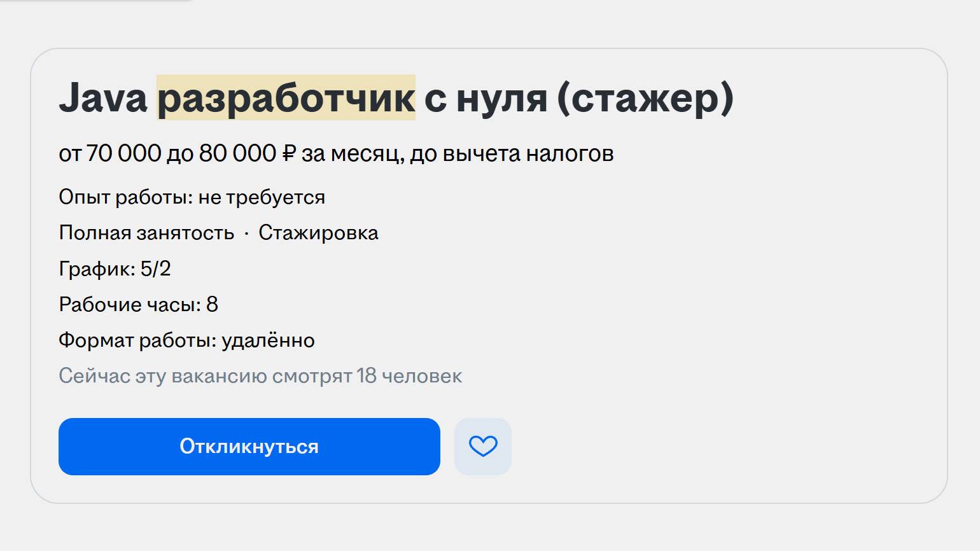This screenshot has height=551, width=980.
Task: Click the Опыт работы: не требуется line
Action: point(192,197)
